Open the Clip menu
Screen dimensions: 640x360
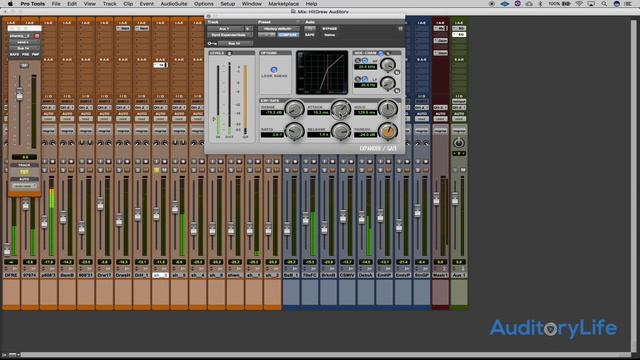(128, 4)
